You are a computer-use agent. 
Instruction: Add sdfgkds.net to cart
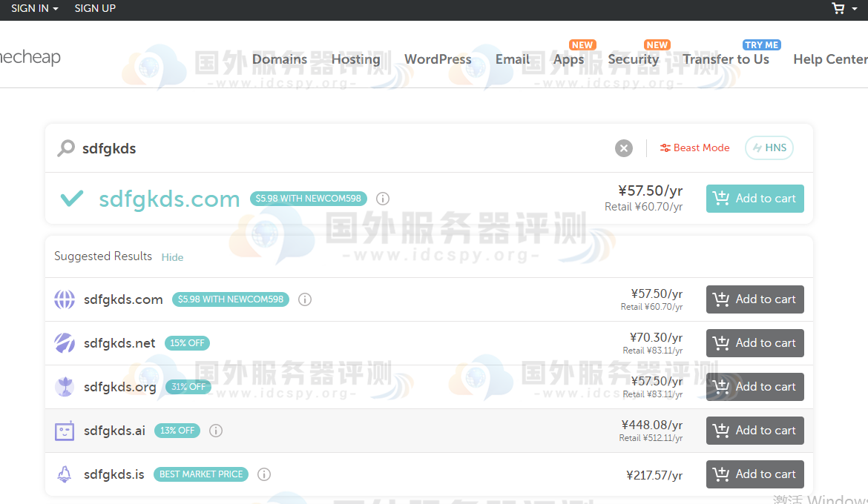[x=755, y=343]
